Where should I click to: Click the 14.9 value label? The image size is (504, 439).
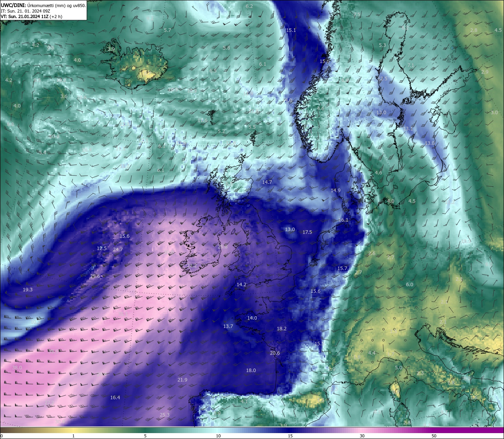tap(335, 191)
